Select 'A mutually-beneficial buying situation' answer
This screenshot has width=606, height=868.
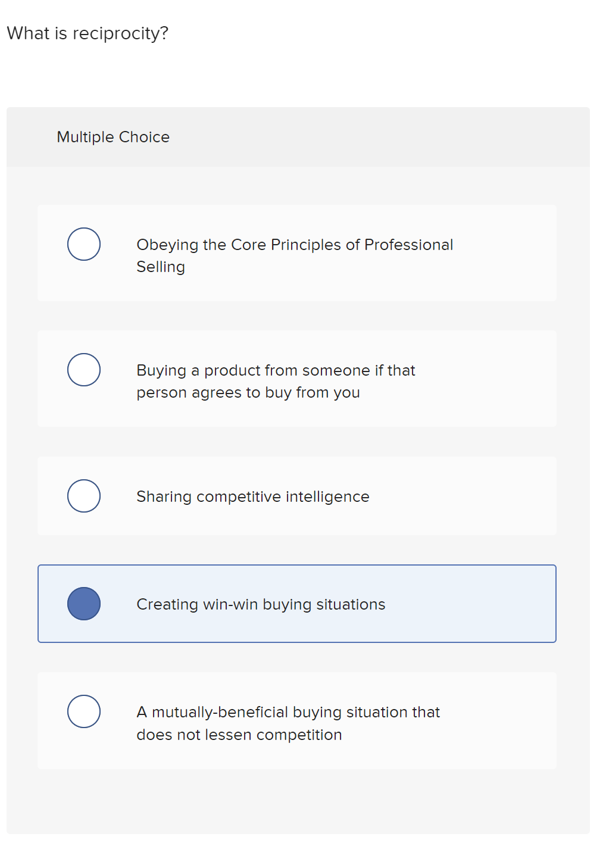(288, 723)
